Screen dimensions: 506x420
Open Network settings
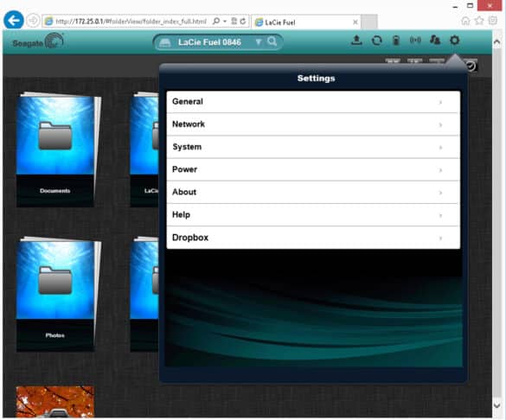click(x=313, y=124)
